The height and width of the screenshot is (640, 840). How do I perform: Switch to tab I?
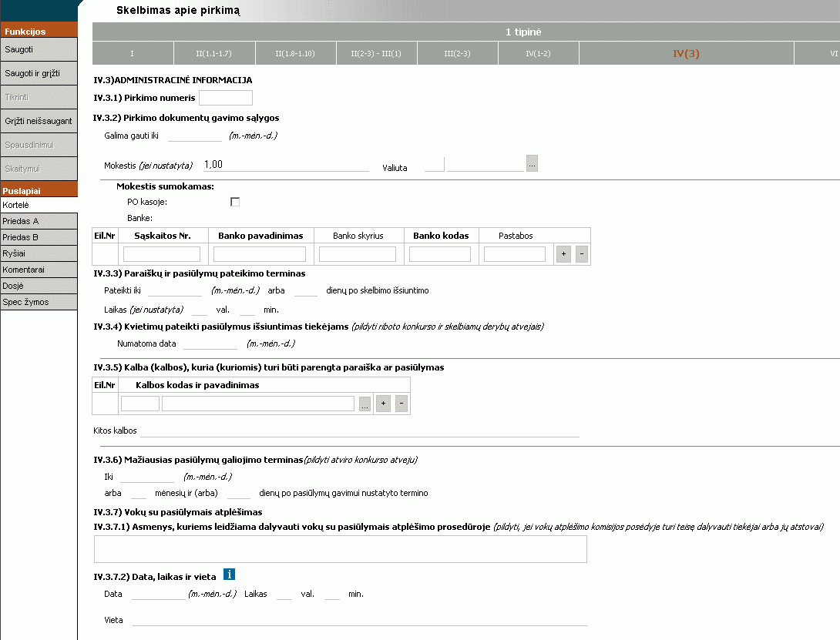[133, 54]
